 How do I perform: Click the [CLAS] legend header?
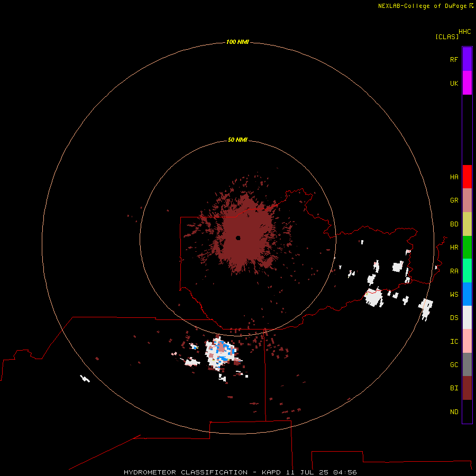447,36
